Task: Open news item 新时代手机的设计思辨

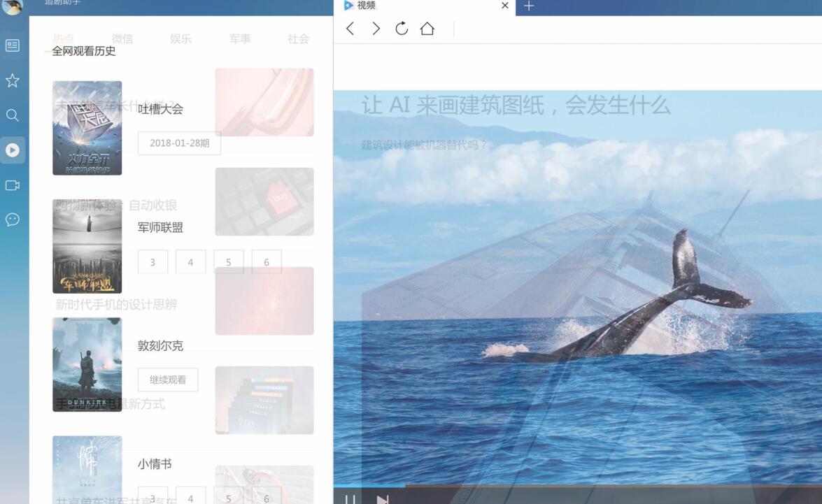Action: click(116, 304)
